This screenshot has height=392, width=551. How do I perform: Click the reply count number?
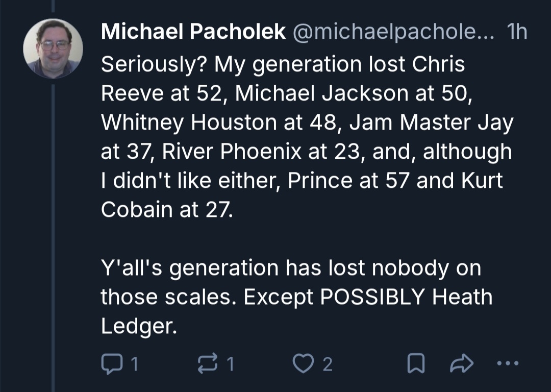point(134,363)
